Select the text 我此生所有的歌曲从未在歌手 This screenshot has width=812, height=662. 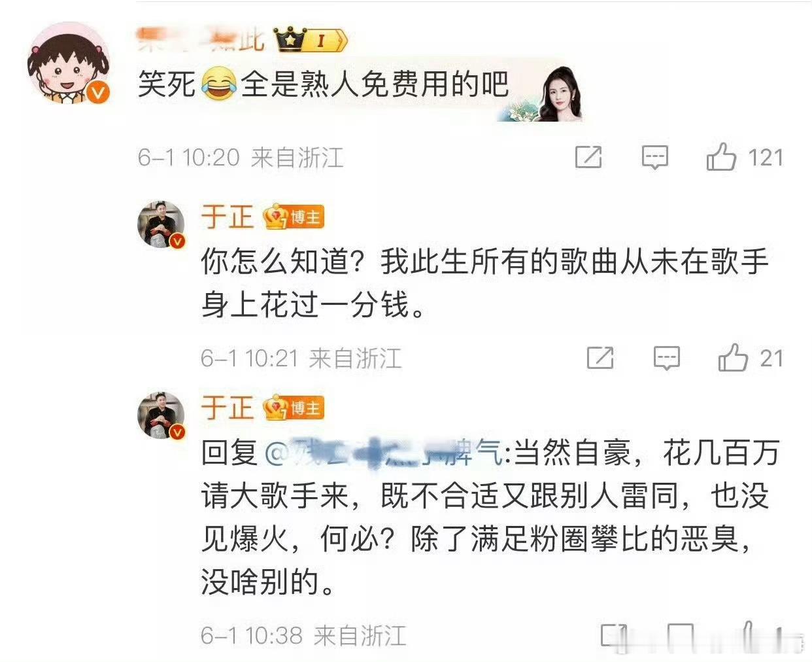point(574,262)
